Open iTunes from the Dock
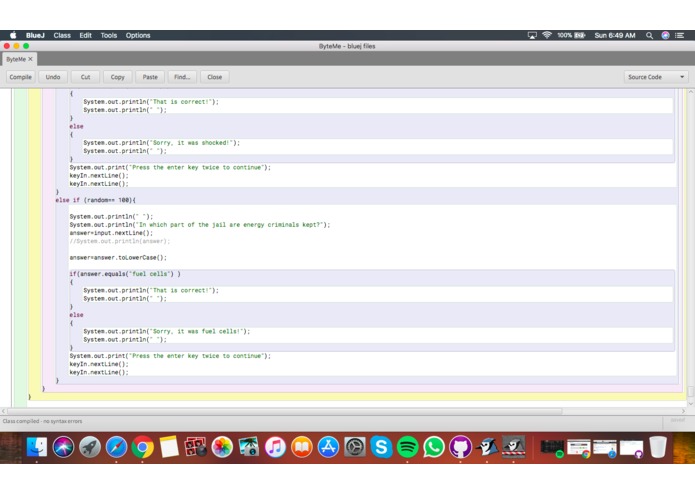695x494 pixels. [x=275, y=447]
